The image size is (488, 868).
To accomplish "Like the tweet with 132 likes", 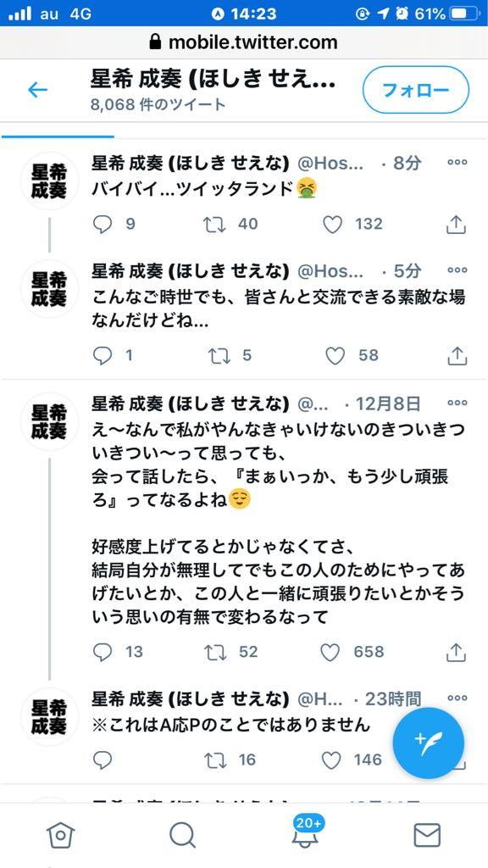I will click(x=332, y=224).
